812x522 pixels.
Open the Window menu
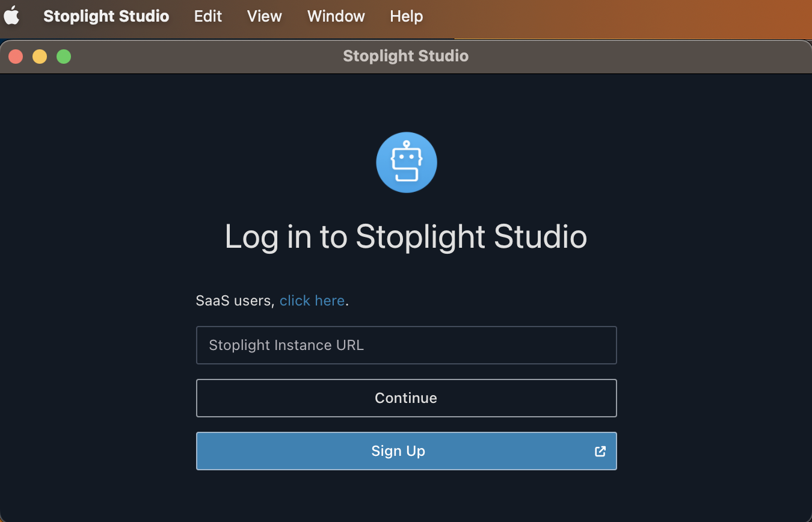336,16
